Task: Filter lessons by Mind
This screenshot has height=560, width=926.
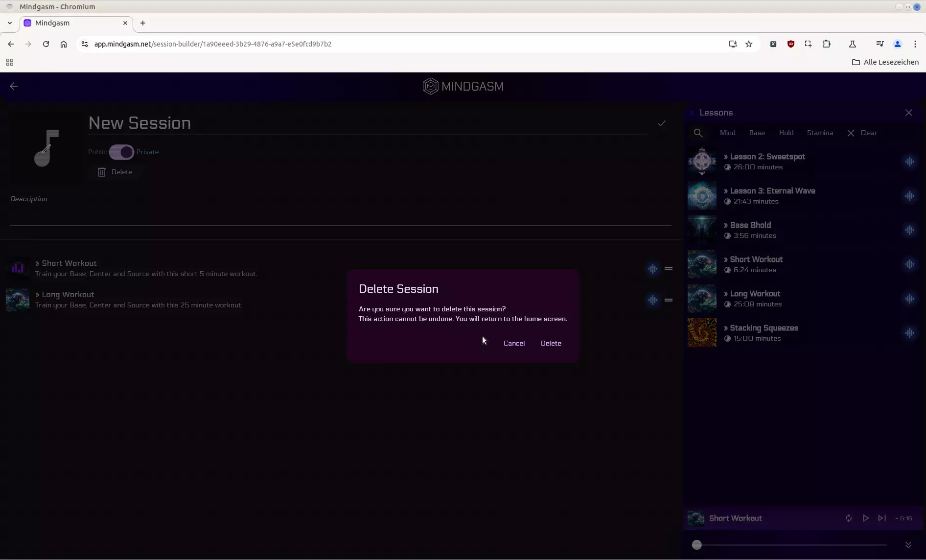Action: (x=727, y=133)
